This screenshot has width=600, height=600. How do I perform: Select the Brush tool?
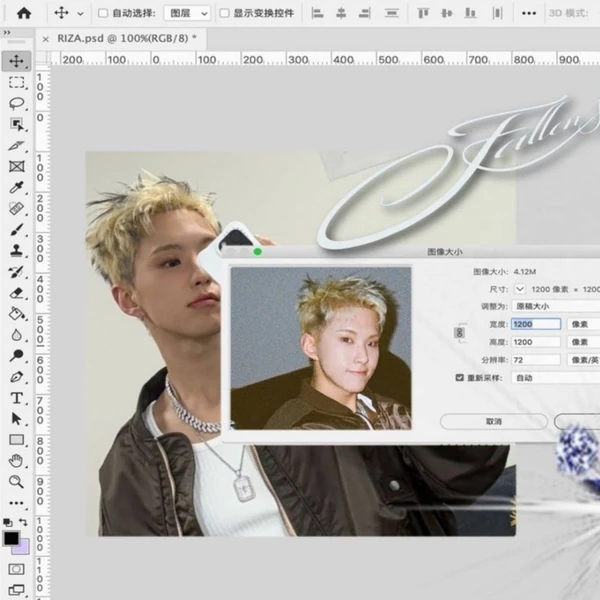tap(17, 229)
